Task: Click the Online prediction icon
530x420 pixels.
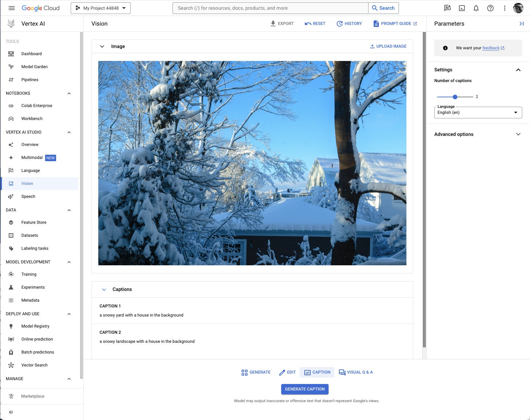Action: coord(11,339)
